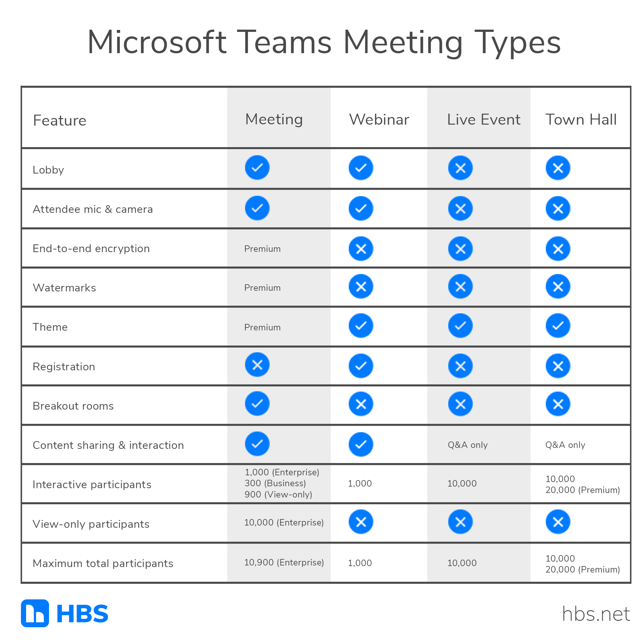Click the X icon for Webinar End-to-end encryption
This screenshot has width=644, height=644.
point(355,251)
